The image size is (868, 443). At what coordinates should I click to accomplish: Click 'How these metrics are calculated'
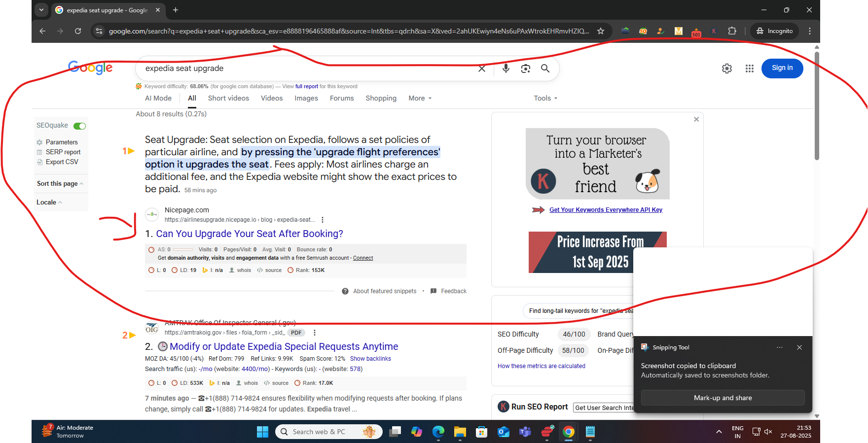pyautogui.click(x=542, y=366)
